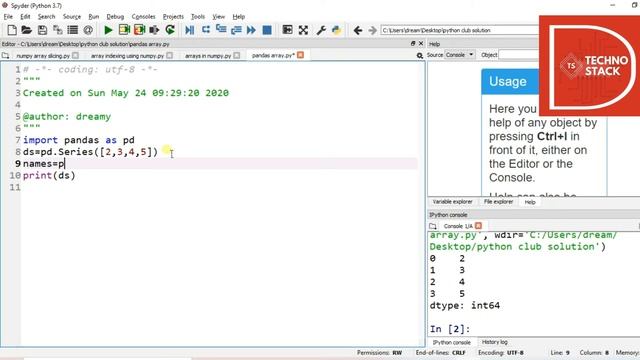Go forward with right arrow
Image resolution: width=640 pixels, height=360 pixels.
point(372,30)
